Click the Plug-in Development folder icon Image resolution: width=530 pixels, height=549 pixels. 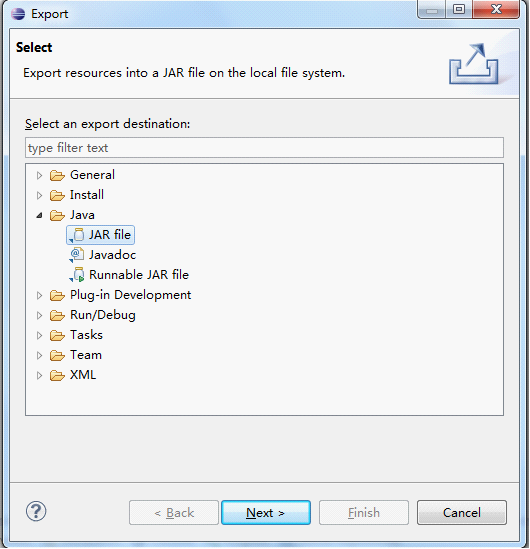(x=57, y=295)
